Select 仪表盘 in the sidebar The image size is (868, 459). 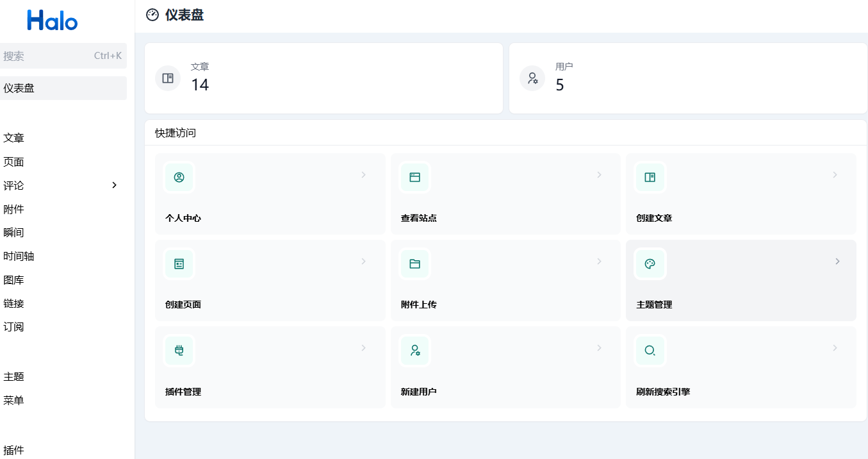coord(63,88)
